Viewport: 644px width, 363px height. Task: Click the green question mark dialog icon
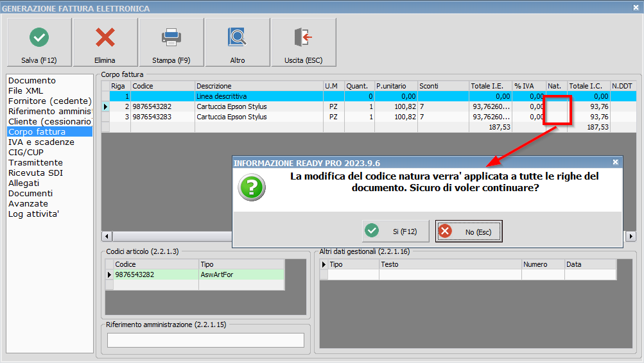pyautogui.click(x=252, y=187)
